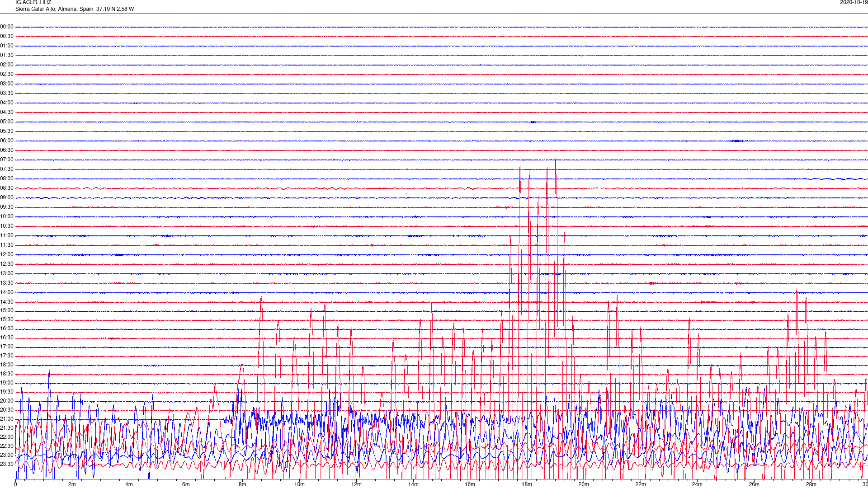Select the 05:30 time row label
The height and width of the screenshot is (488, 868).
pos(7,131)
